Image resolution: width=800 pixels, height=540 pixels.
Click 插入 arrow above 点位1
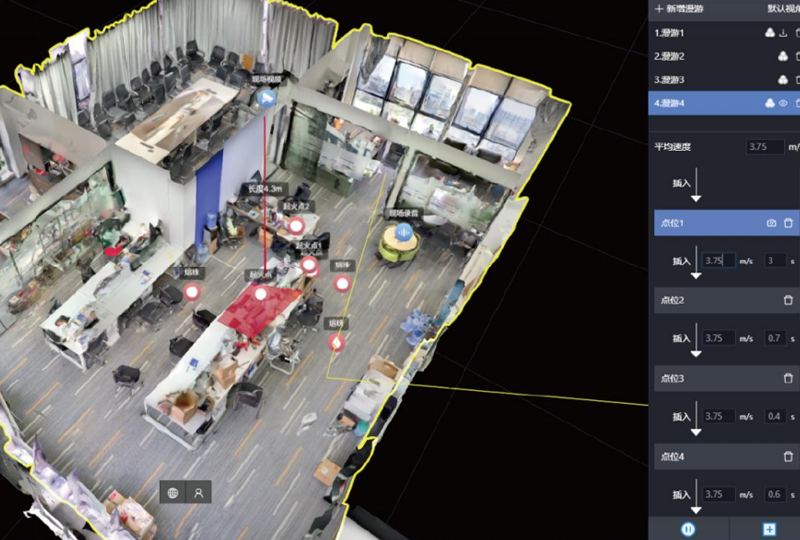pyautogui.click(x=696, y=187)
